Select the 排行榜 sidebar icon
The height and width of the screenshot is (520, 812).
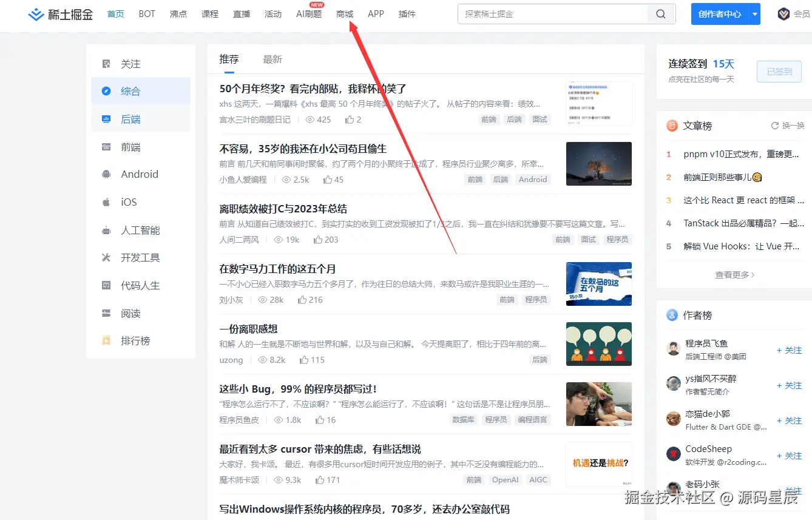click(x=107, y=341)
